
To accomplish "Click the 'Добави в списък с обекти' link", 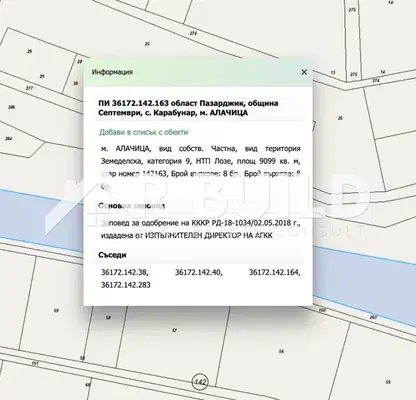I will click(x=144, y=132).
